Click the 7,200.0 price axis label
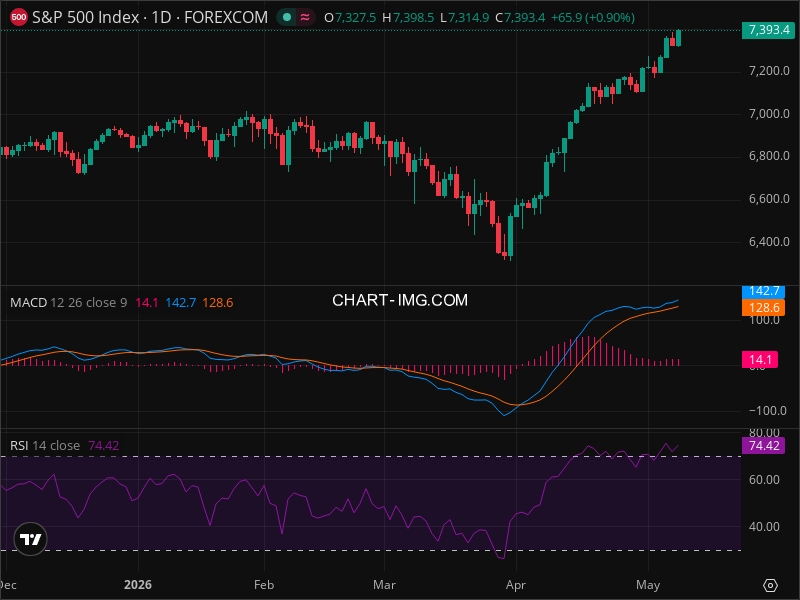The height and width of the screenshot is (600, 800). click(x=769, y=71)
